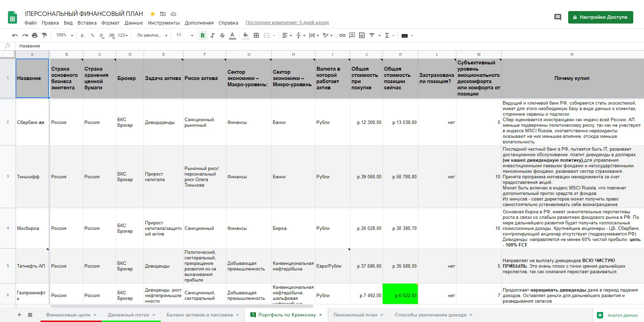Open the zoom 100% dropdown
Screen dimensions: 644x322
click(x=64, y=35)
